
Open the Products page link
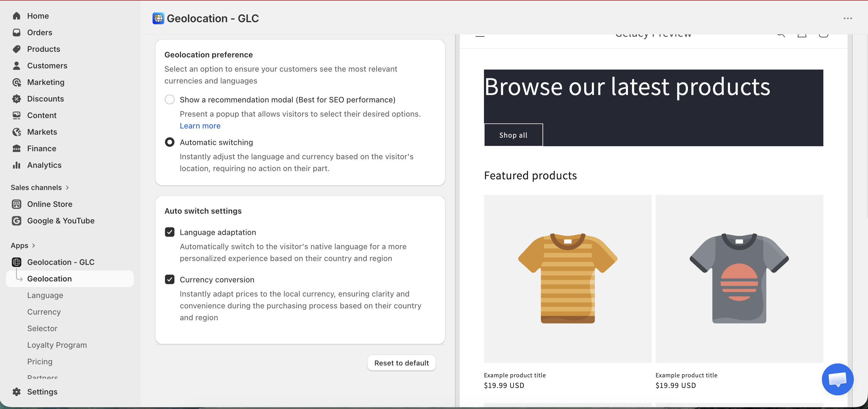(x=44, y=49)
